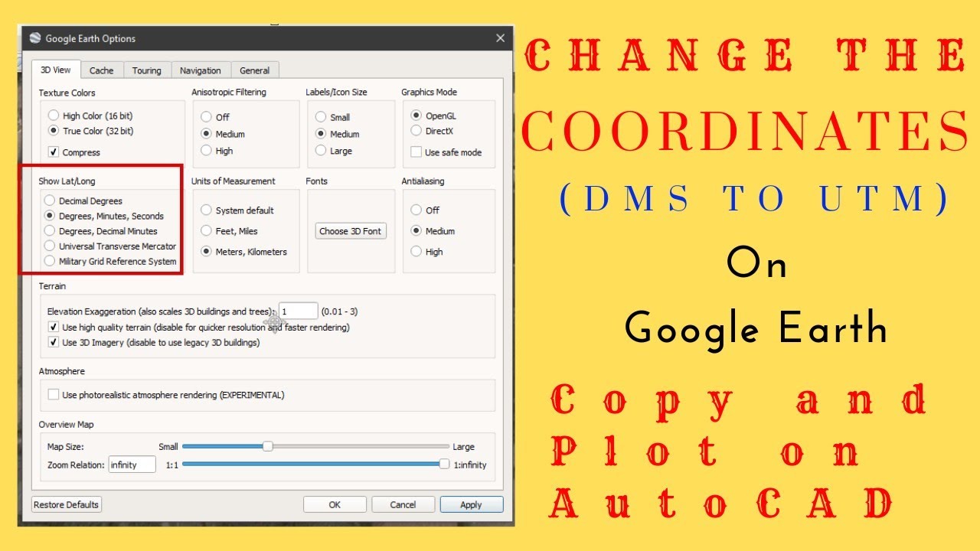Screen dimensions: 980x551
Task: Click the Choose 3D Font button
Action: tap(351, 231)
